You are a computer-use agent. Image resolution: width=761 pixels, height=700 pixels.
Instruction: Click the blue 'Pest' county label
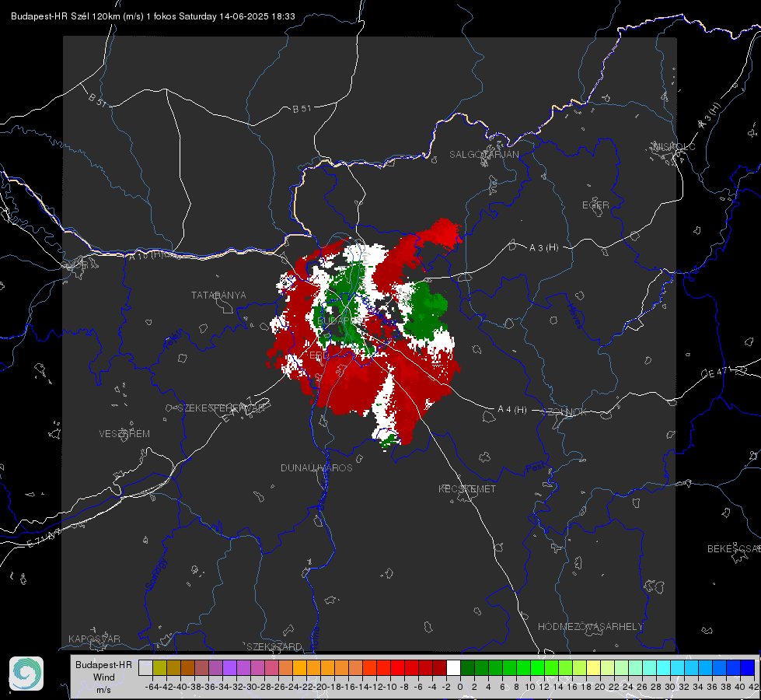point(536,469)
